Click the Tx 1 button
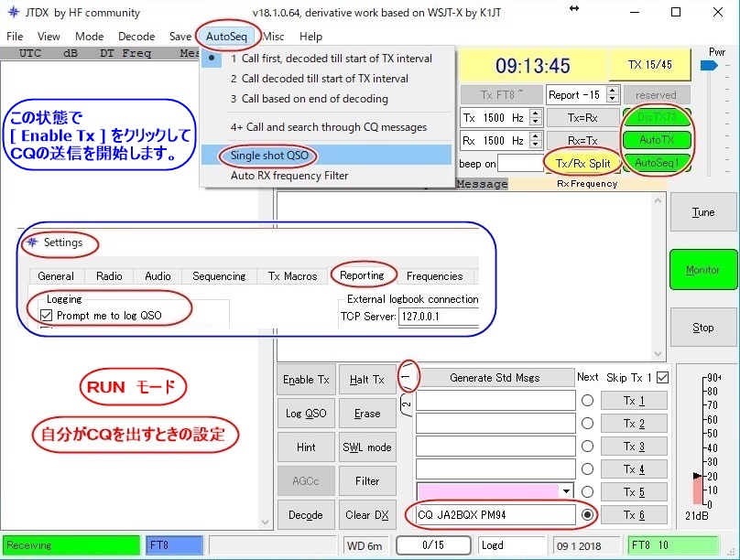This screenshot has height=560, width=740. click(634, 401)
